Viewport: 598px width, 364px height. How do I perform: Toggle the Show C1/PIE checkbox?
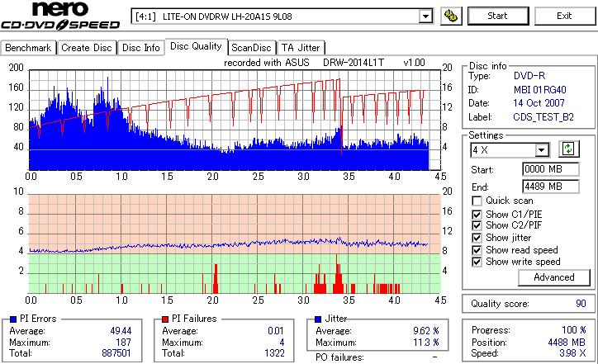coord(477,215)
